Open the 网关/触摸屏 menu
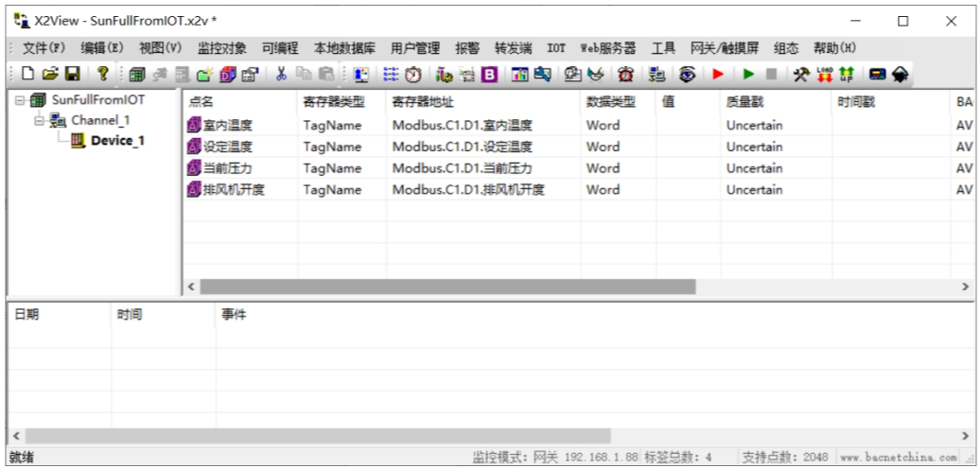Viewport: 980px width, 468px height. [x=725, y=48]
